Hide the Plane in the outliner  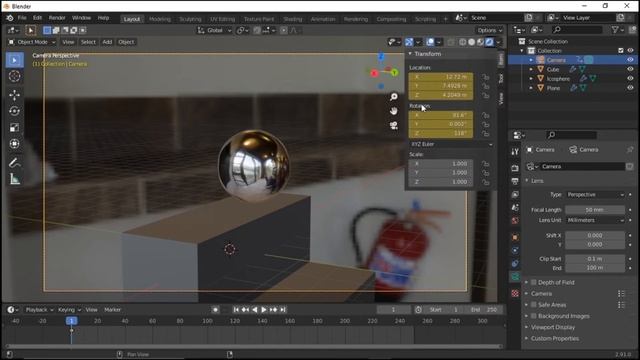click(x=630, y=88)
